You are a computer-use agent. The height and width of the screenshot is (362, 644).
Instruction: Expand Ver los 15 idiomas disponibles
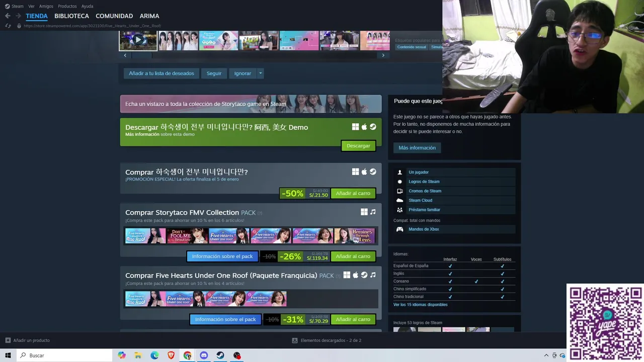(x=420, y=305)
